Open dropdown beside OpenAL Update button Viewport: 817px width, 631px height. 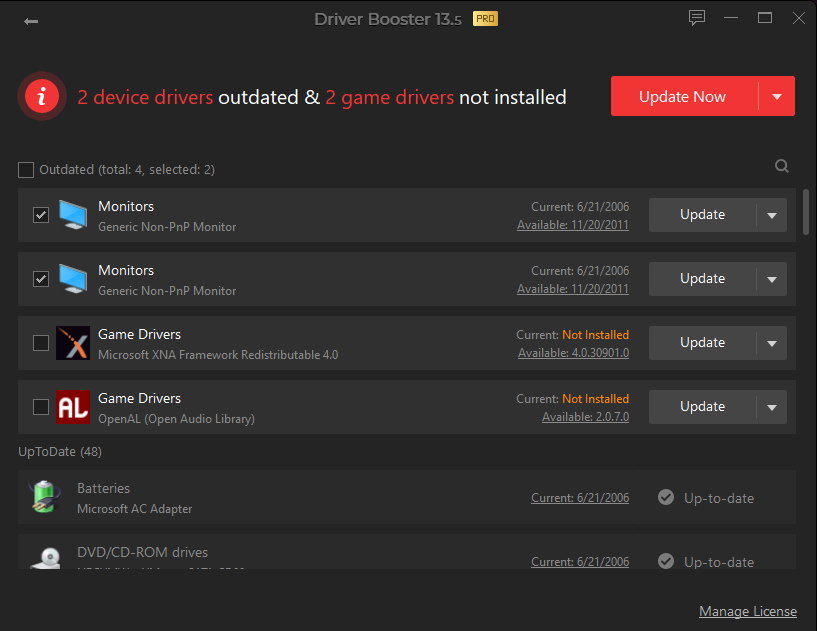point(772,407)
